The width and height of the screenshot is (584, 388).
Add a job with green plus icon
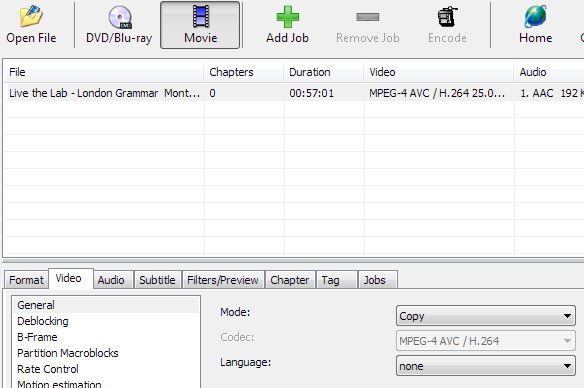[x=287, y=17]
